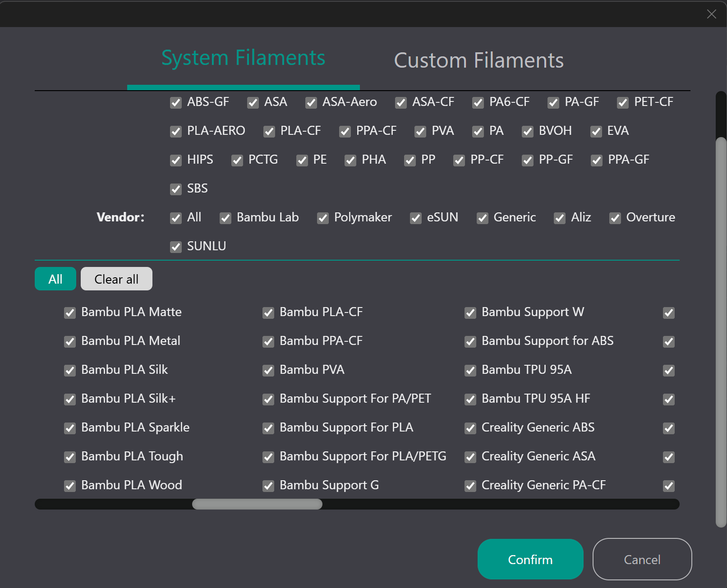The width and height of the screenshot is (727, 588).
Task: Uncheck the Bambu Lab vendor
Action: (x=225, y=218)
